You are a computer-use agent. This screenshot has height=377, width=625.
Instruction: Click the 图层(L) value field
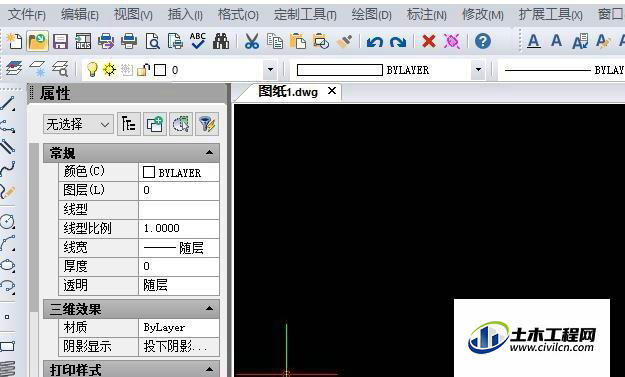click(179, 190)
